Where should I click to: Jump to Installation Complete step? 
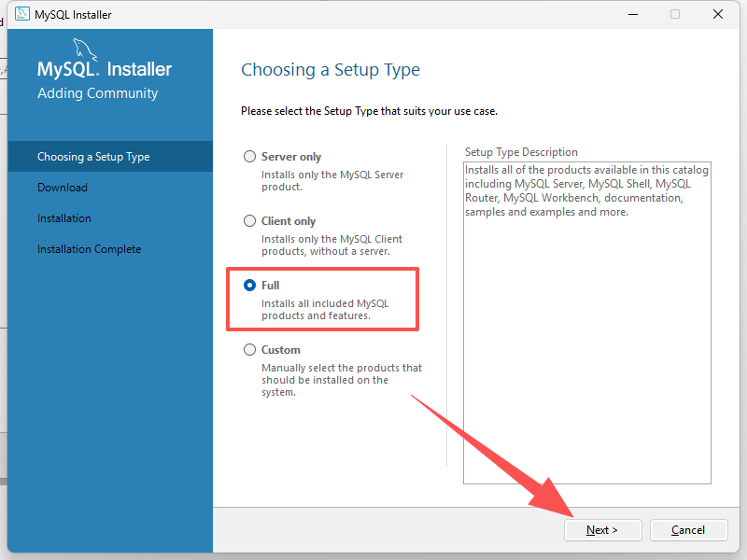pos(89,249)
